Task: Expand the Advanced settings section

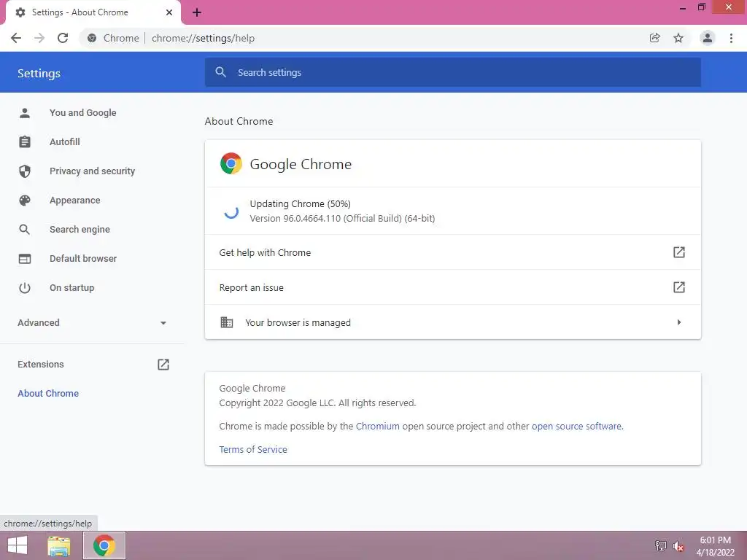Action: (92, 323)
